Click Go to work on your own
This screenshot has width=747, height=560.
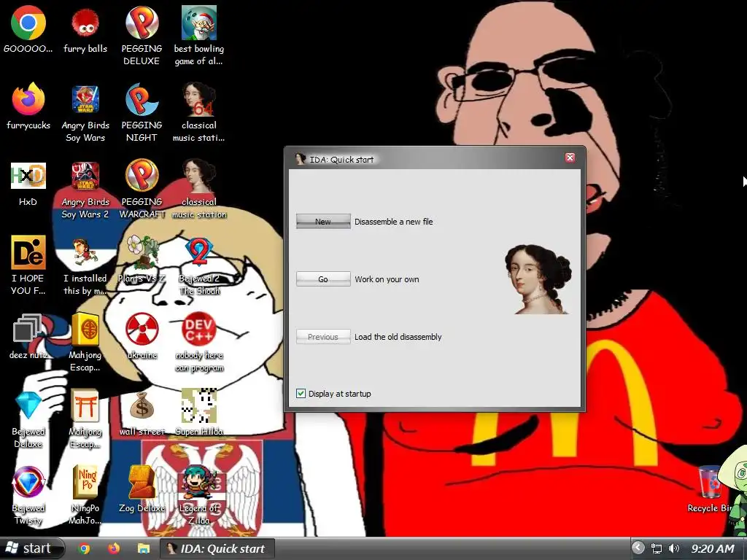tap(323, 279)
